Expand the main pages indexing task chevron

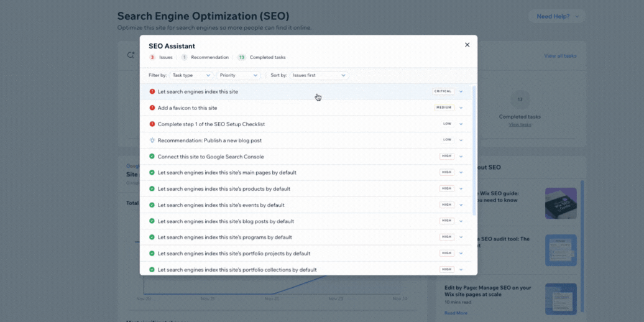point(461,173)
